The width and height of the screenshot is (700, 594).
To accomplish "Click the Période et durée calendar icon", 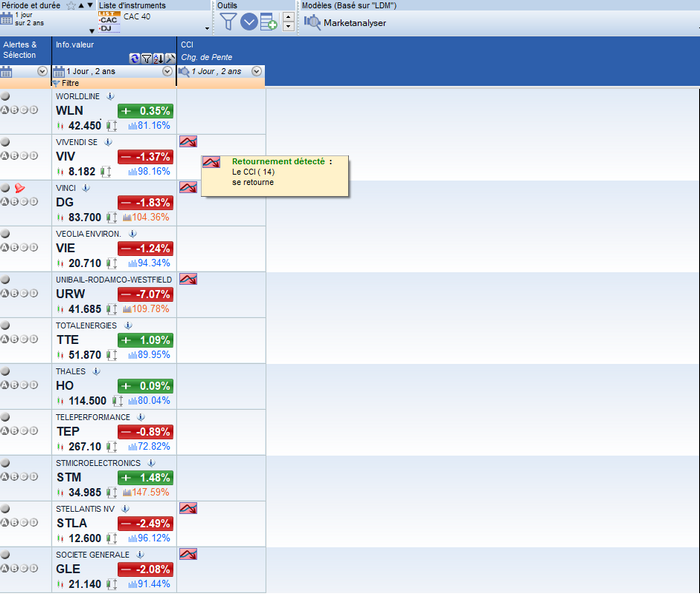I will pyautogui.click(x=6, y=19).
